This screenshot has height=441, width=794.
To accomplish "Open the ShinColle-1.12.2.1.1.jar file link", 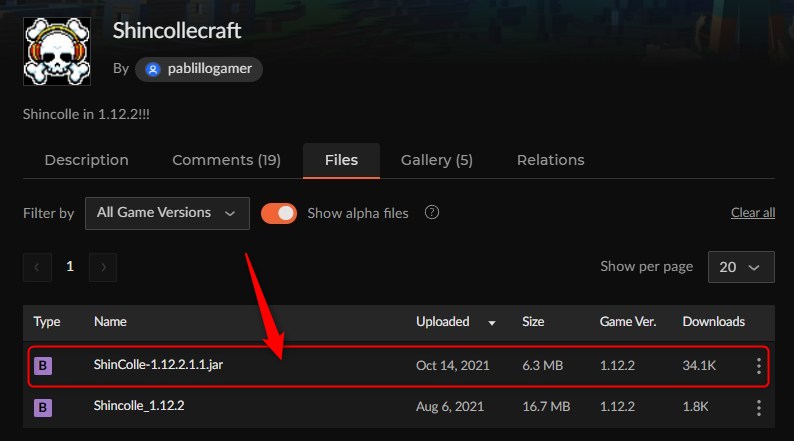I will tap(158, 365).
